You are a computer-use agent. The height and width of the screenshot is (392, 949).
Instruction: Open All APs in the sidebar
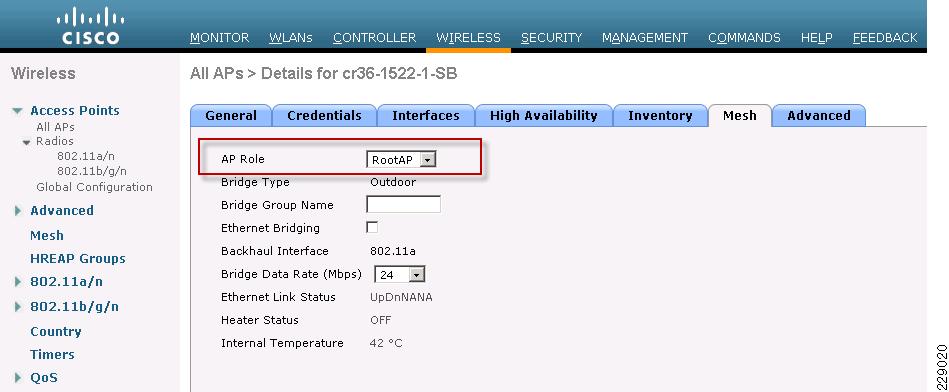click(x=56, y=127)
